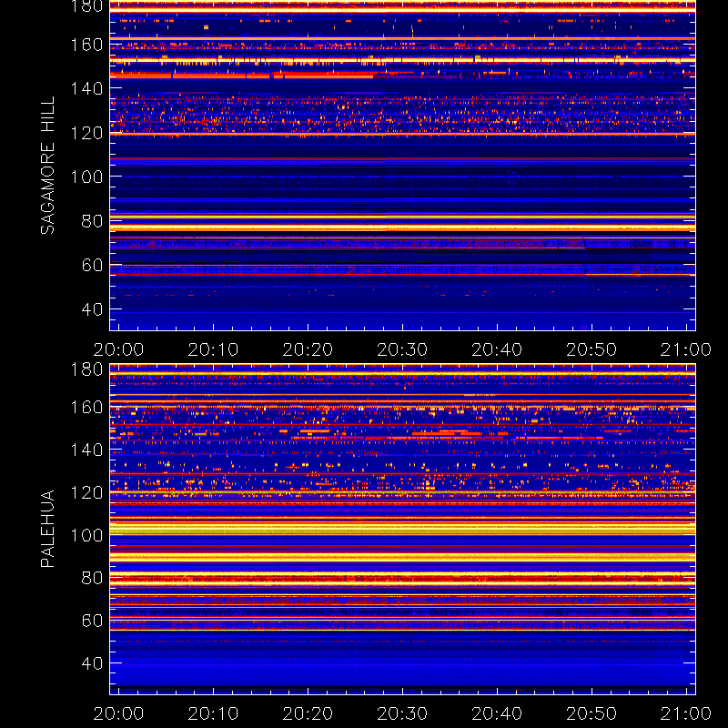728x728 pixels.
Task: Select the 160 frequency label on Sagamore Hill plot
Action: (86, 45)
